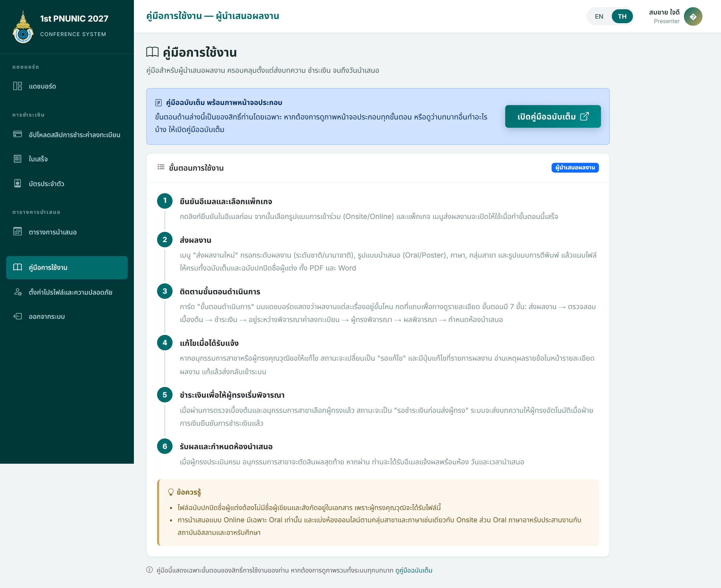This screenshot has height=588, width=721.
Task: Click the info circle icon in footer note
Action: (x=150, y=570)
